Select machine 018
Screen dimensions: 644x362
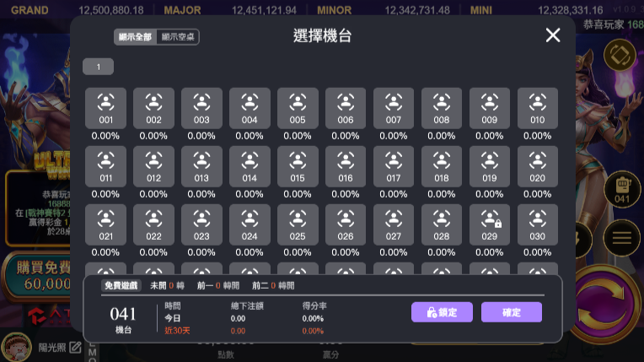coord(442,166)
